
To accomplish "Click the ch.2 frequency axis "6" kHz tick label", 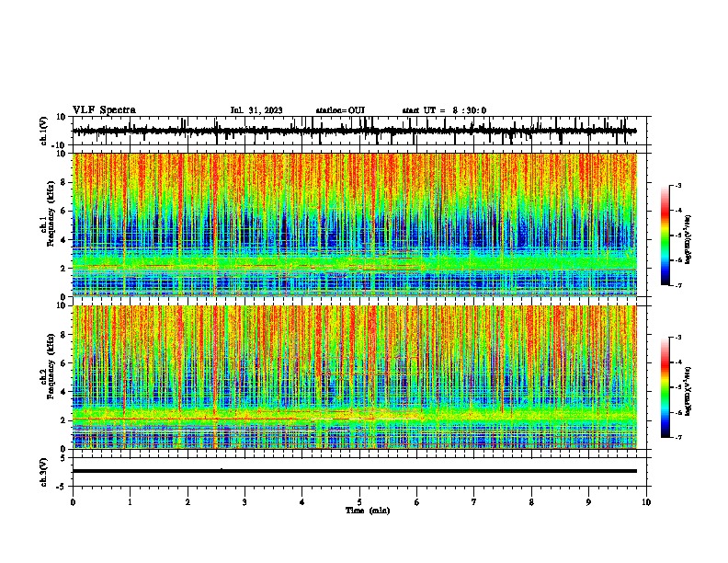I will coord(63,362).
